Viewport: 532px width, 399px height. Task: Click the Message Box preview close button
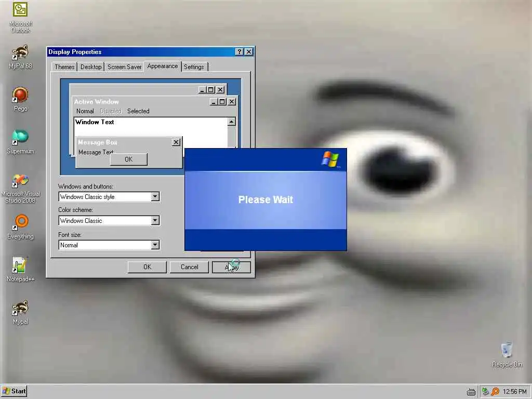176,142
